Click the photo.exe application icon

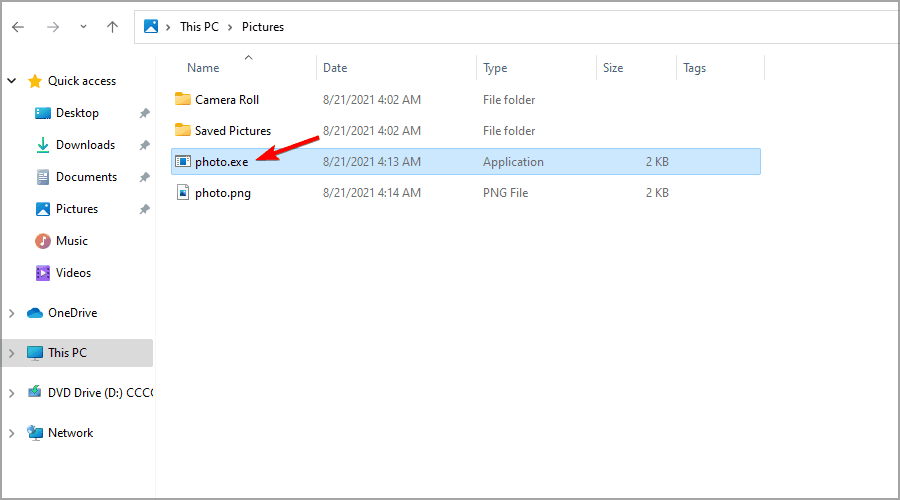(x=183, y=161)
